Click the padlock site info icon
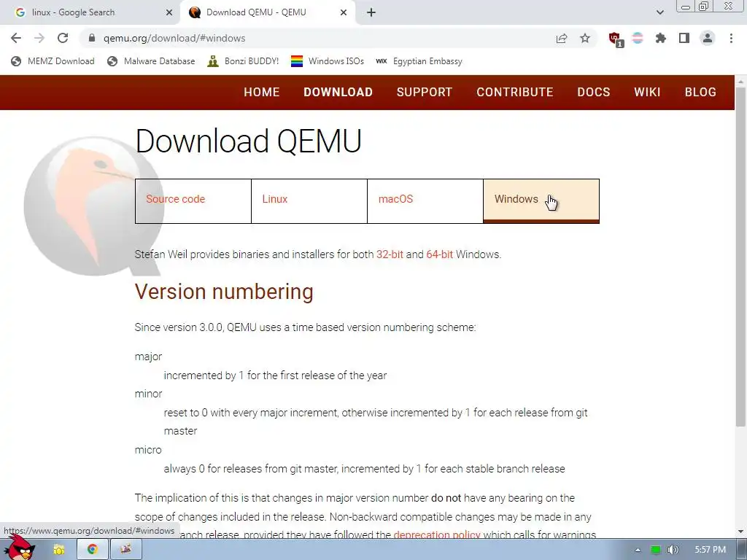747x560 pixels. (x=92, y=38)
